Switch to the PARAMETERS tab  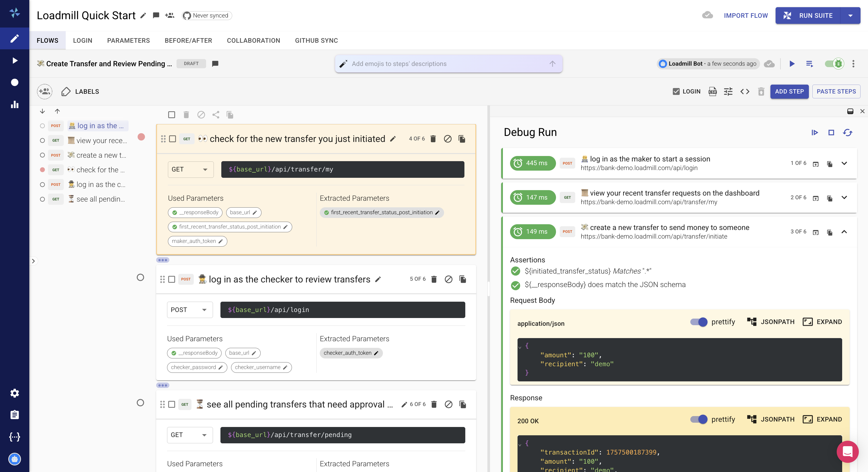pyautogui.click(x=128, y=40)
